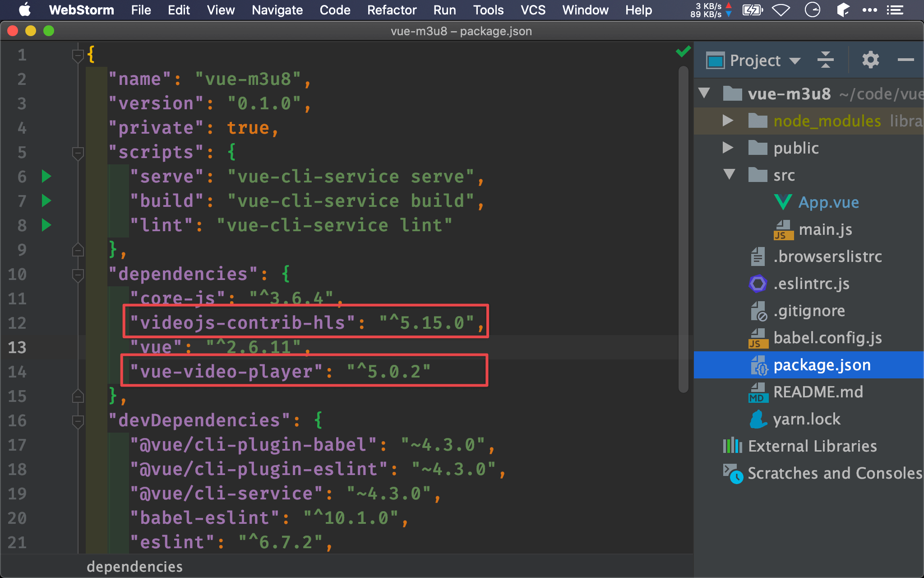Click .browserslistrc text file icon
This screenshot has height=578, width=924.
[x=758, y=256]
